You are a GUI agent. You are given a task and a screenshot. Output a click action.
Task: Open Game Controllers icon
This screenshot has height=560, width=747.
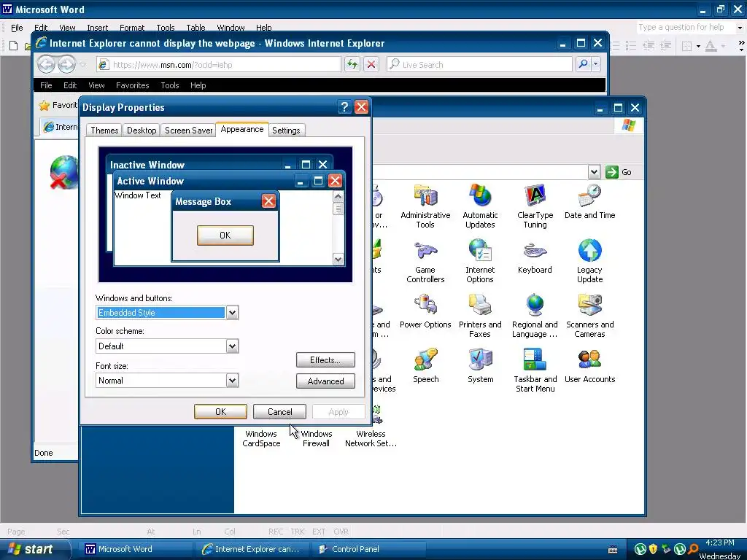[425, 261]
